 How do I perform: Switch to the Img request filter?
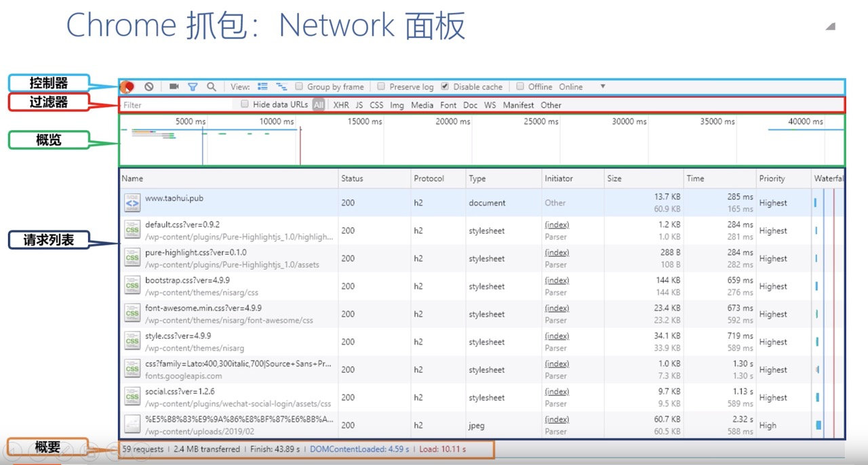pos(397,105)
